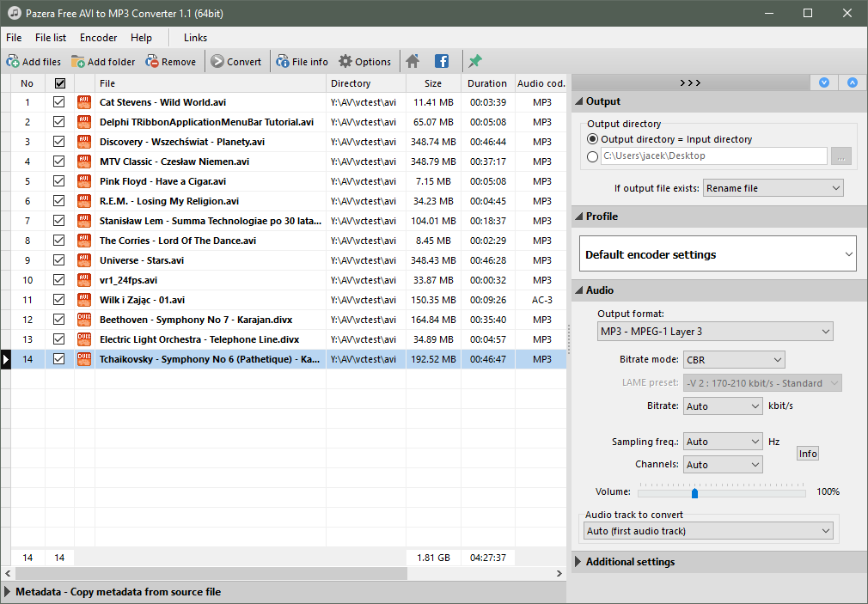Select the custom output path radio button
The height and width of the screenshot is (604, 868).
pyautogui.click(x=592, y=156)
